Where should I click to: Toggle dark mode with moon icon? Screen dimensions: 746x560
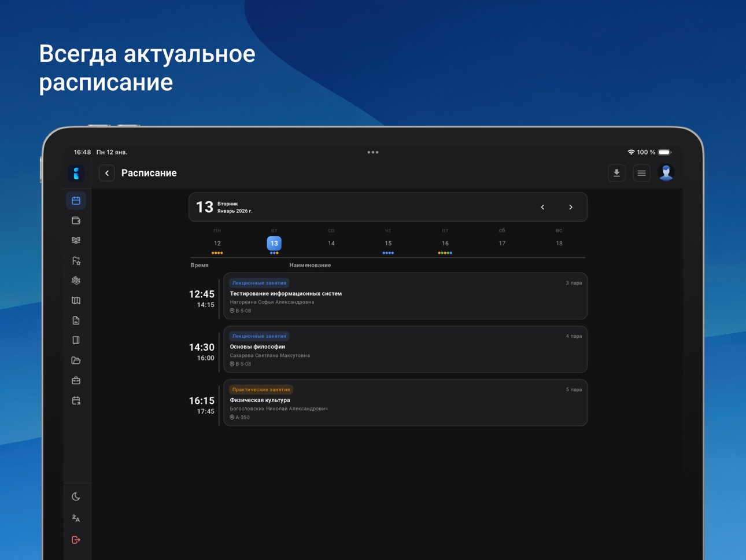pos(76,497)
